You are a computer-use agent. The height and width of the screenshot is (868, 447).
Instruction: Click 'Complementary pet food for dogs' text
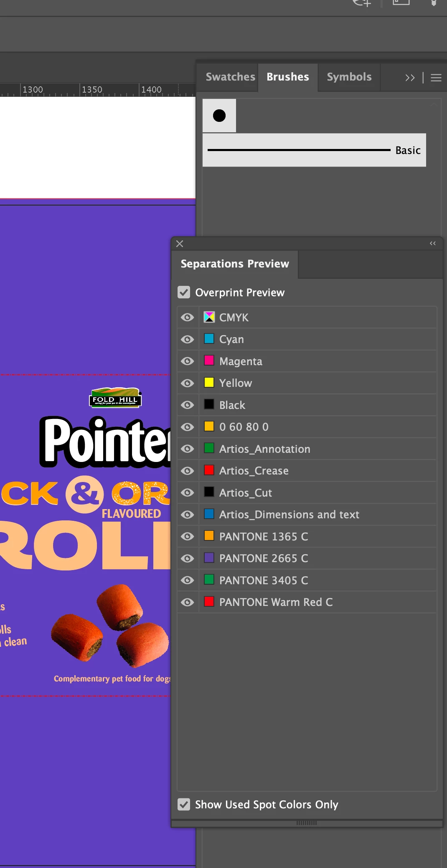(x=112, y=679)
